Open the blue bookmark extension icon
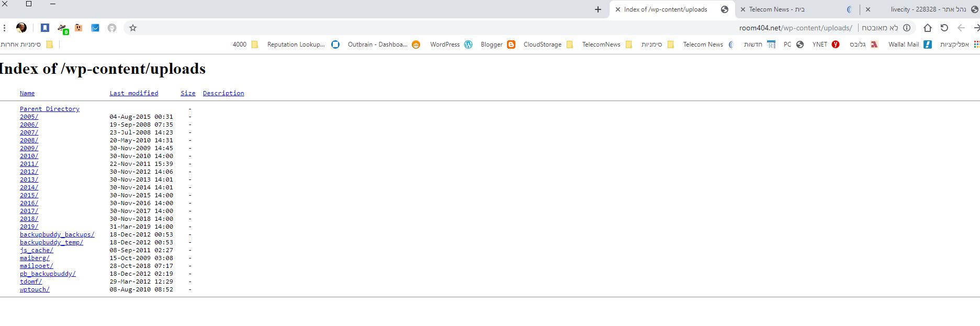980x326 pixels. point(45,28)
